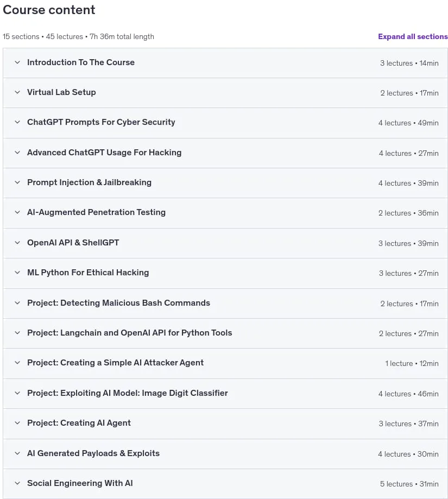Expand ML Python For Ethical Hacking arrow
This screenshot has height=499, width=448.
pos(17,273)
